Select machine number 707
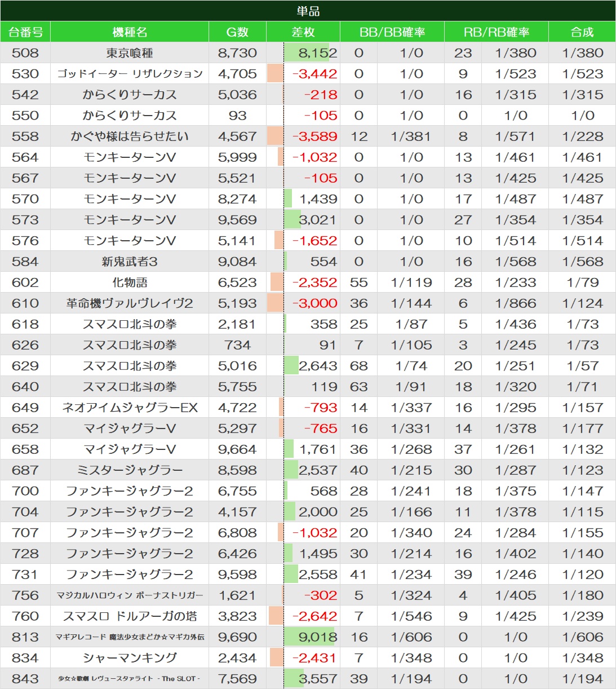The height and width of the screenshot is (689, 616). point(25,533)
